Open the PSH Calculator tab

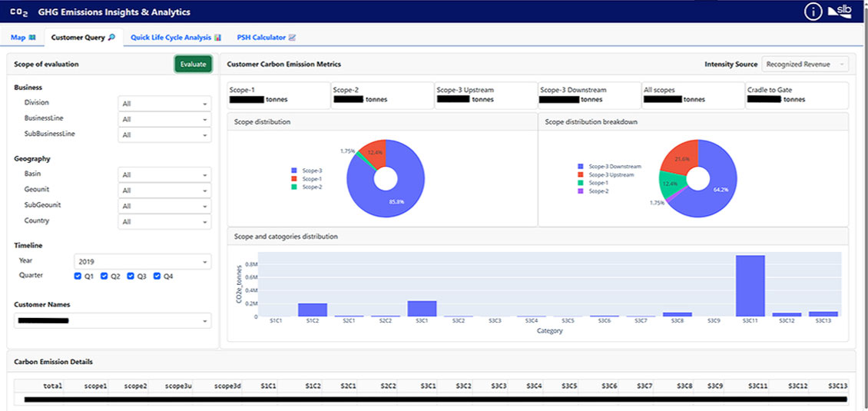coord(267,38)
